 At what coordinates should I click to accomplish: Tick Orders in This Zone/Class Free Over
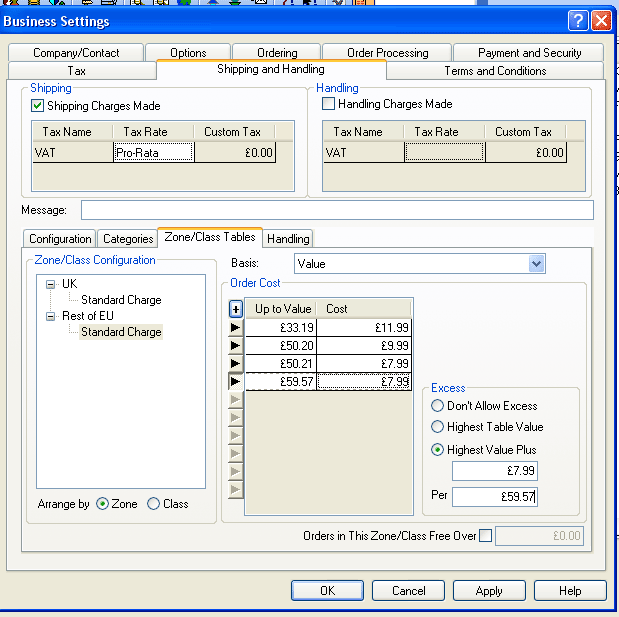(486, 536)
